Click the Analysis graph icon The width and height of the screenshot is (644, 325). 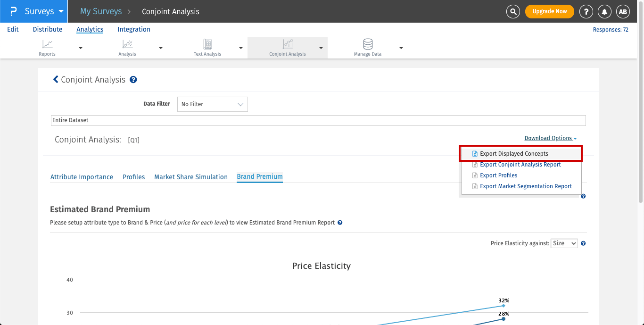pos(127,44)
